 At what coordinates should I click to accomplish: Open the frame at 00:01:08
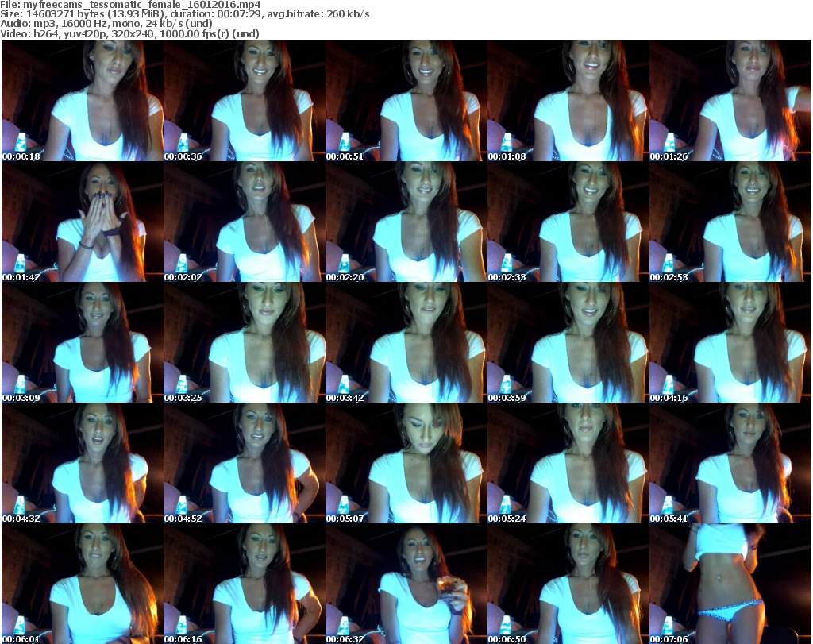(x=568, y=101)
